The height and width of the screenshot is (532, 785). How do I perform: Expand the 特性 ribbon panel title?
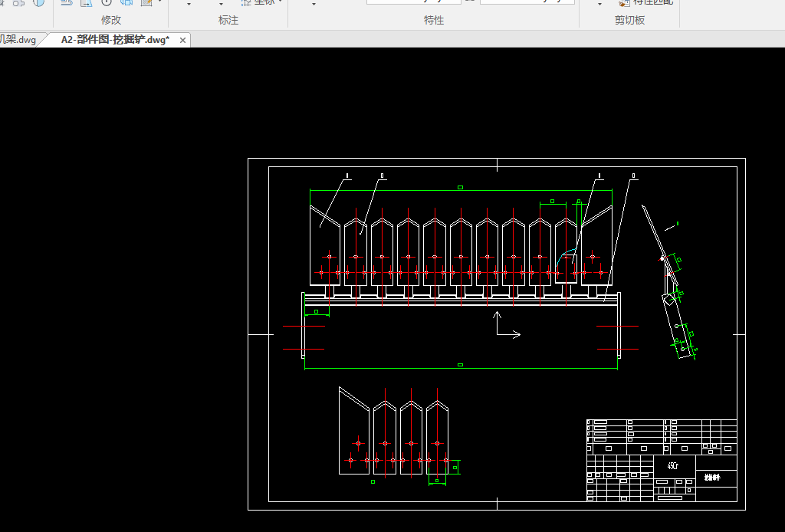coord(434,20)
